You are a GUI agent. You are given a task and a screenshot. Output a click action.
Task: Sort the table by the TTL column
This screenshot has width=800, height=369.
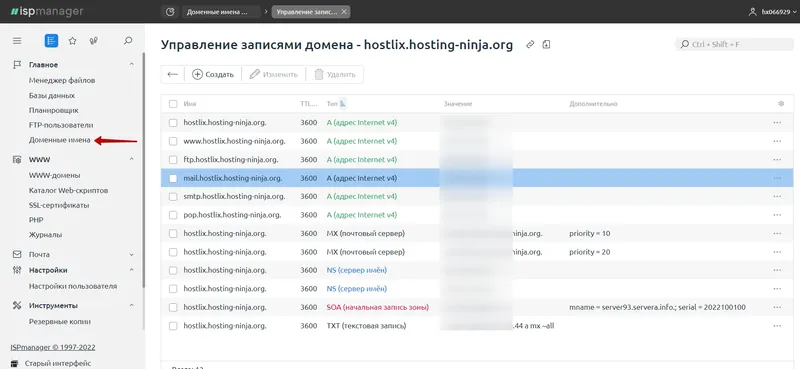click(309, 104)
